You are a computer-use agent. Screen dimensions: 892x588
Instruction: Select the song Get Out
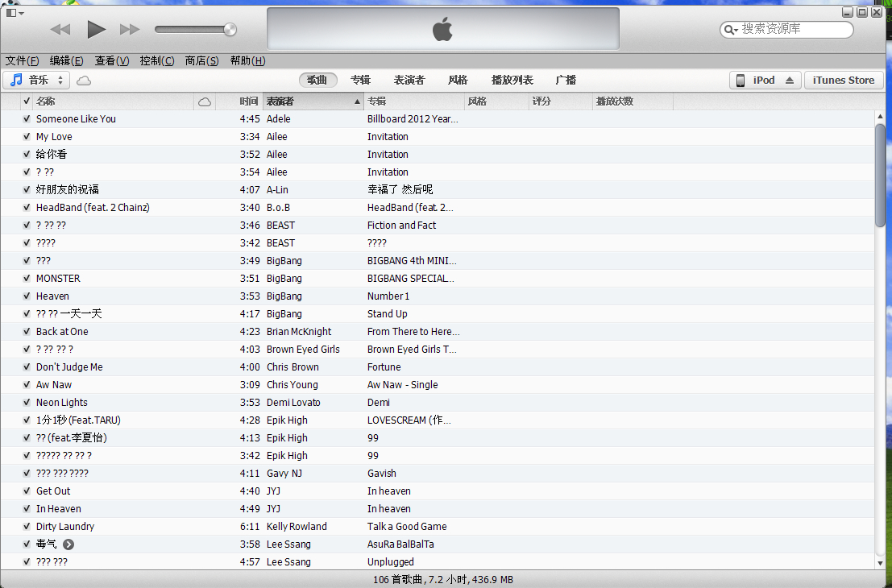coord(53,491)
